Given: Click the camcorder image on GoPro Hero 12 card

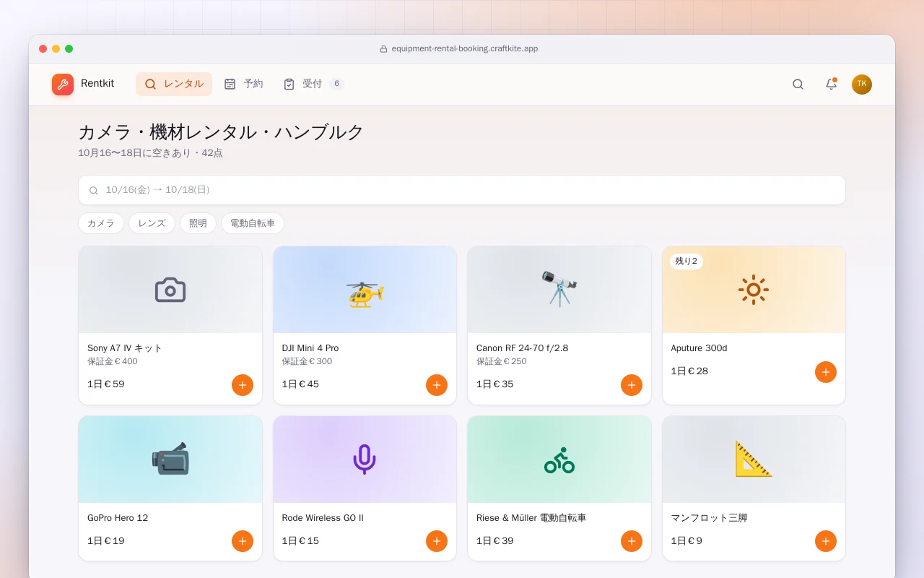Looking at the screenshot, I should 170,460.
